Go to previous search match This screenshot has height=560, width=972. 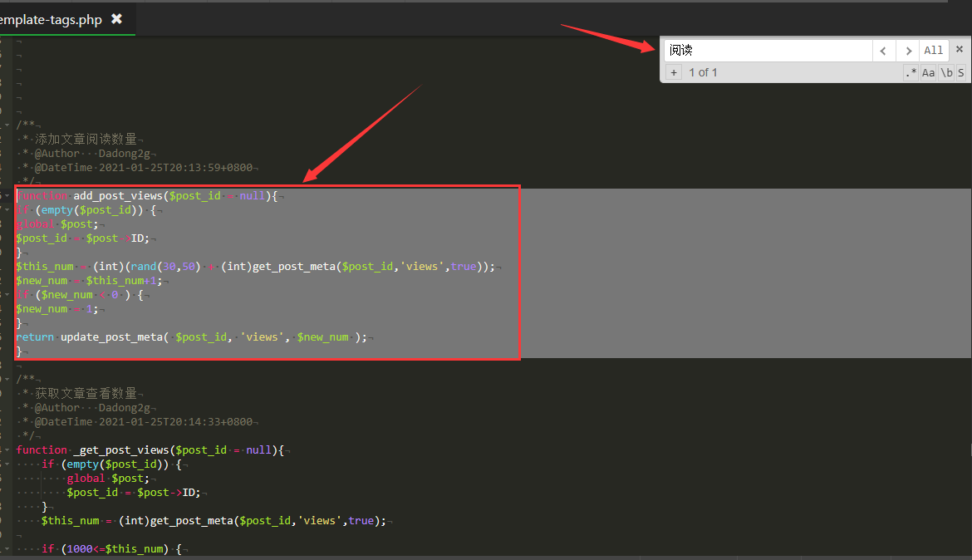coord(883,51)
